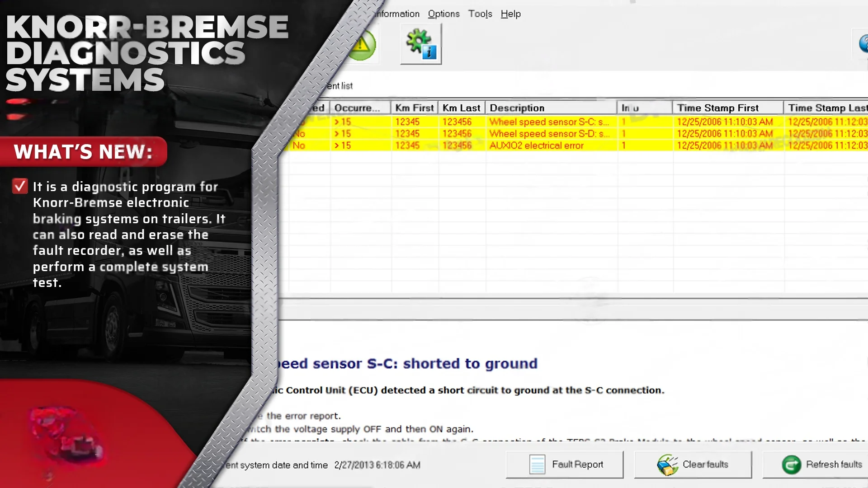Click the Fault Report document icon

pos(537,465)
